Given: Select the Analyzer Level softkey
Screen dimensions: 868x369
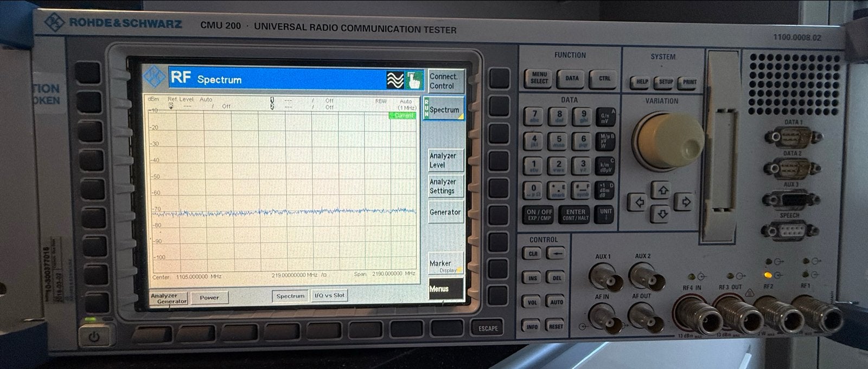Looking at the screenshot, I should 445,160.
